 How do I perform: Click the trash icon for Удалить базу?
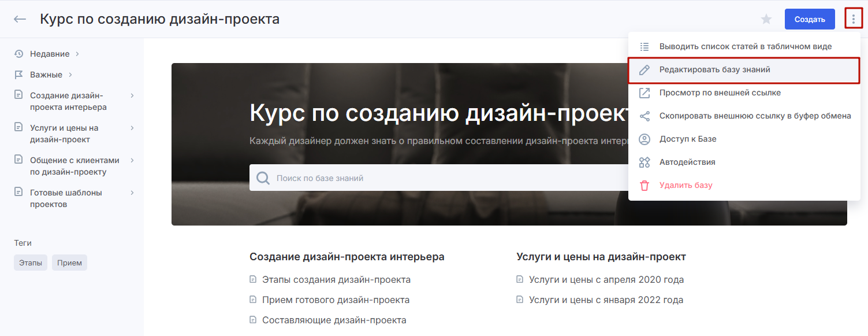645,185
